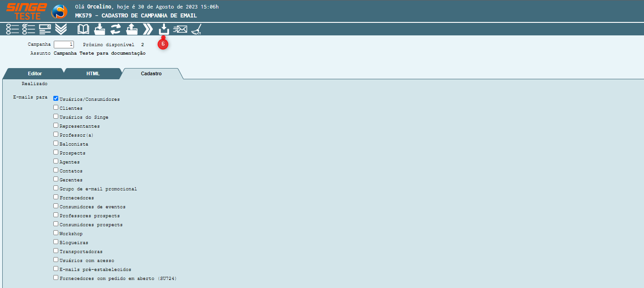Click the broom clear icon
This screenshot has width=644, height=288.
pyautogui.click(x=197, y=30)
